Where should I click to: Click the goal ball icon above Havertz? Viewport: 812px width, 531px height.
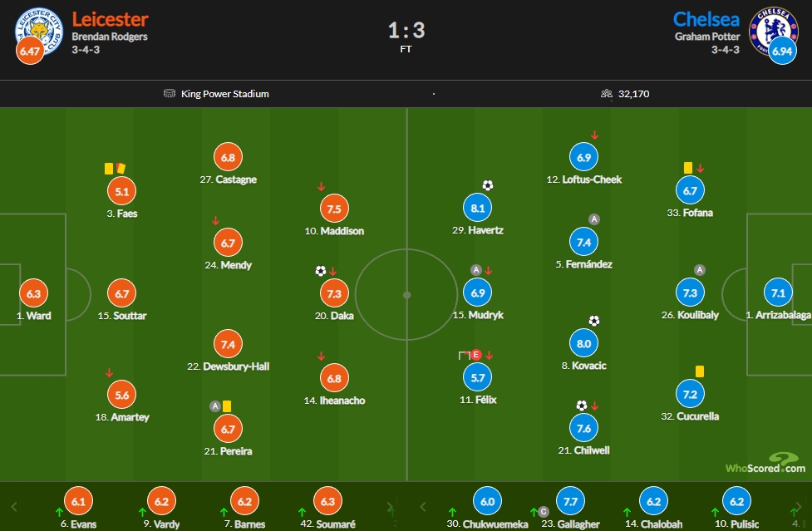[x=487, y=185]
